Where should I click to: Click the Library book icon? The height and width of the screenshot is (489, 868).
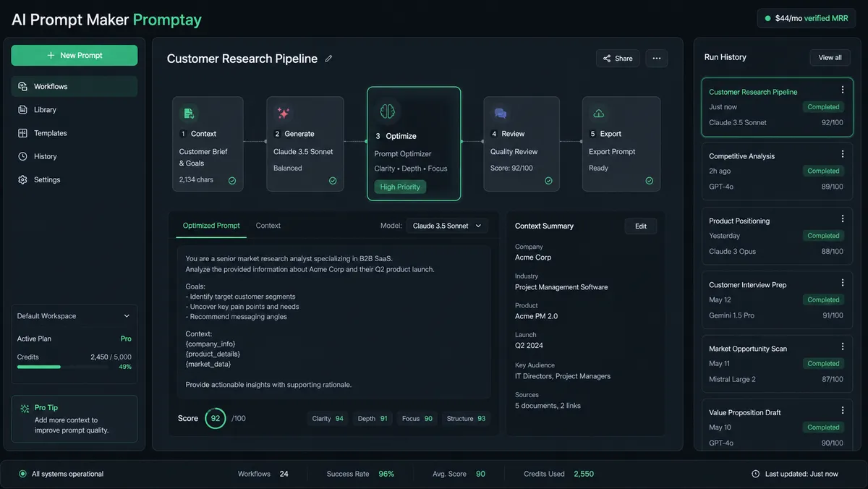pyautogui.click(x=22, y=110)
